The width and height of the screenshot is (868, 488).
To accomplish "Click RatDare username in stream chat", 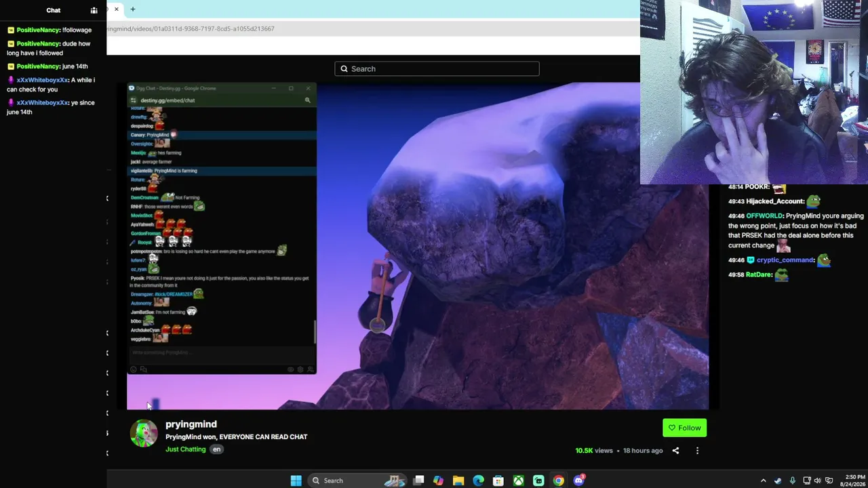I will tap(759, 274).
